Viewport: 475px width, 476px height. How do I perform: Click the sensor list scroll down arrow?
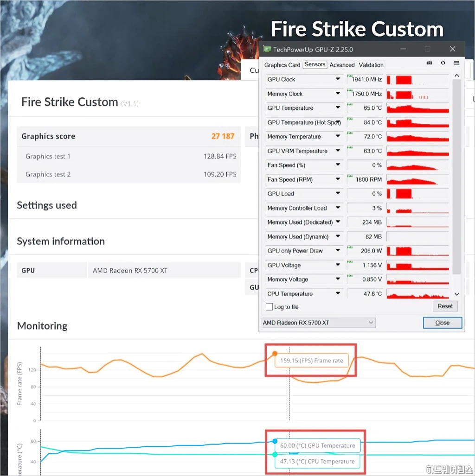pyautogui.click(x=456, y=294)
